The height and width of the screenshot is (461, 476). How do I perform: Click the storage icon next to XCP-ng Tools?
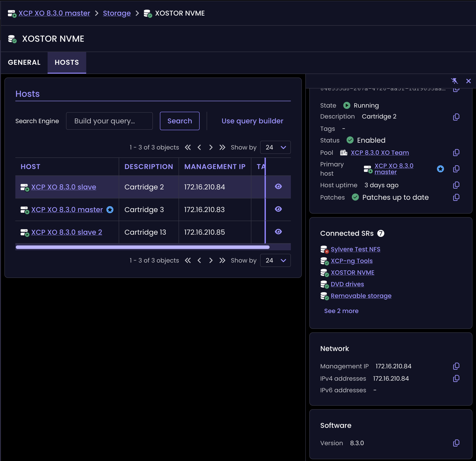point(324,261)
